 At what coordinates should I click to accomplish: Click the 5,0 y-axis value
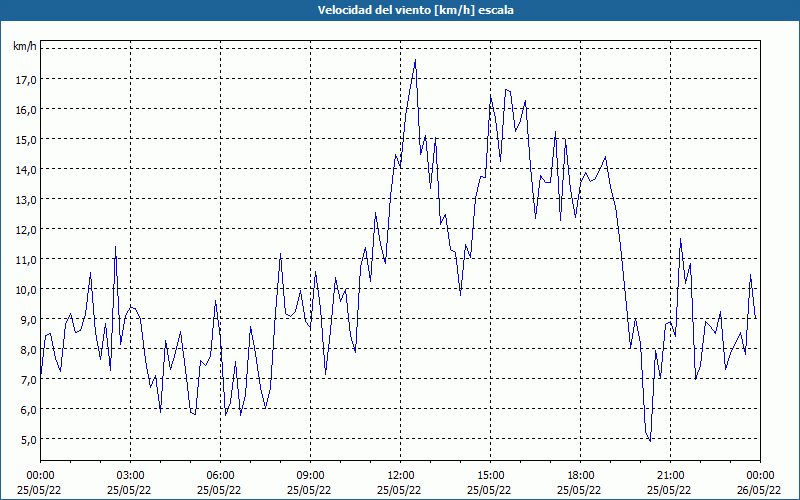tap(28, 439)
